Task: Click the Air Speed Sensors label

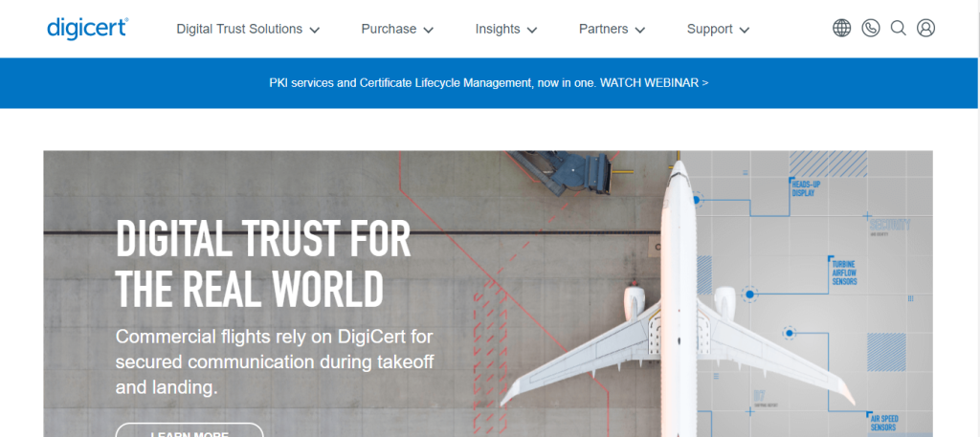Action: [x=883, y=424]
